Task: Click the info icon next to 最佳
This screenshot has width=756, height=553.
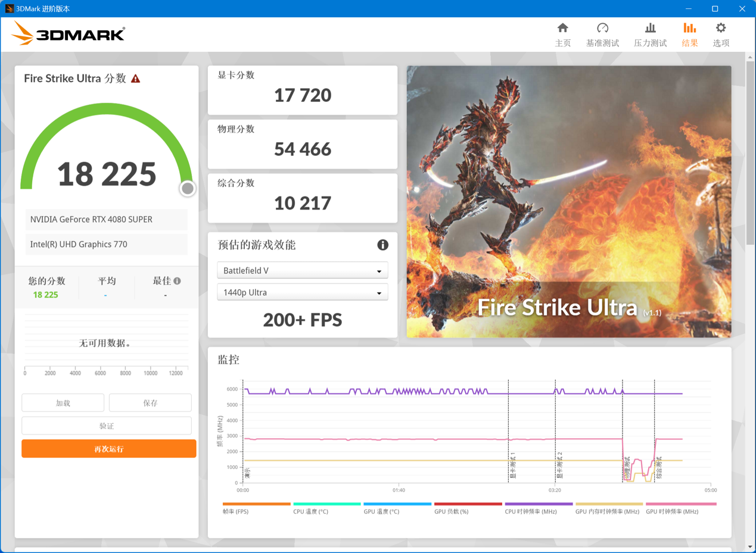Action: click(x=177, y=280)
